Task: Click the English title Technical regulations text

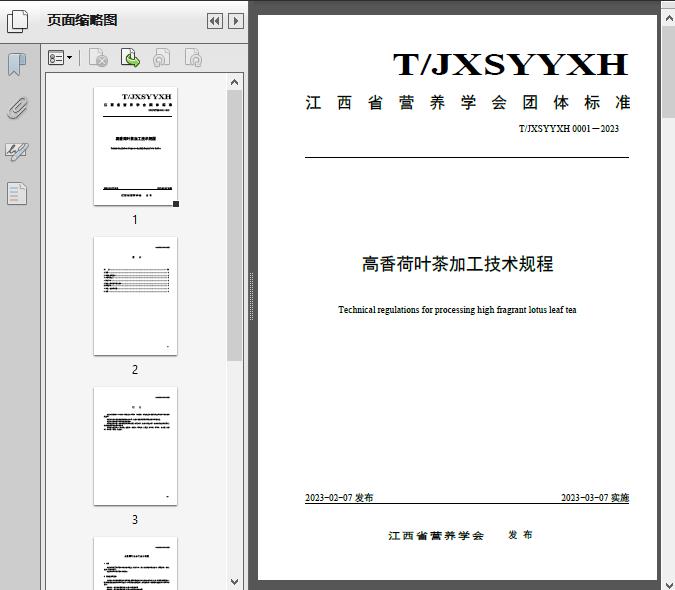Action: point(457,309)
